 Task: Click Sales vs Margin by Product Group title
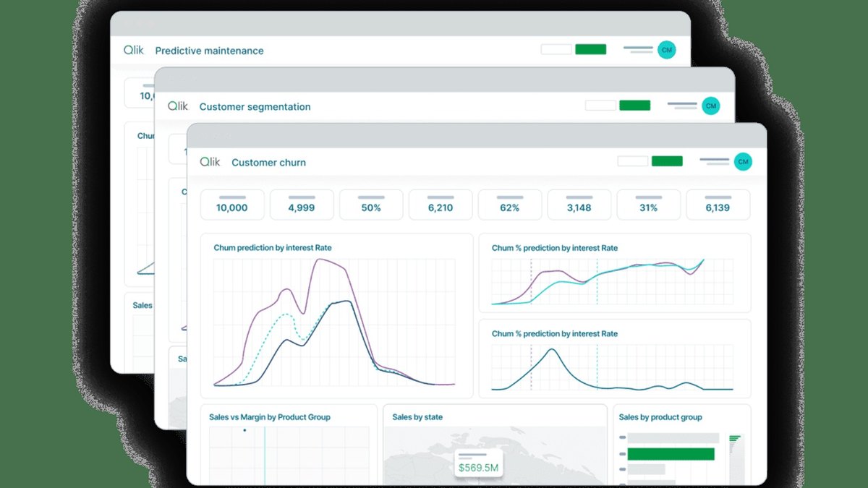[269, 417]
